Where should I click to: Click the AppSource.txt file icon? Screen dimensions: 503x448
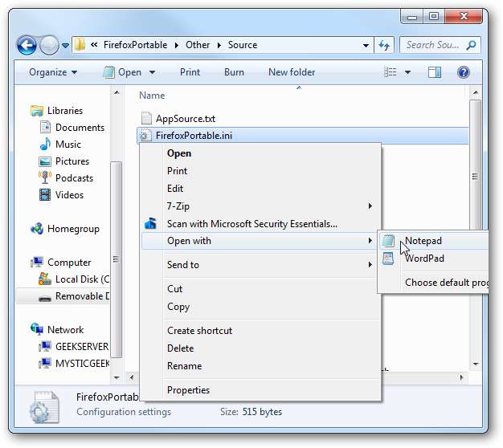146,119
